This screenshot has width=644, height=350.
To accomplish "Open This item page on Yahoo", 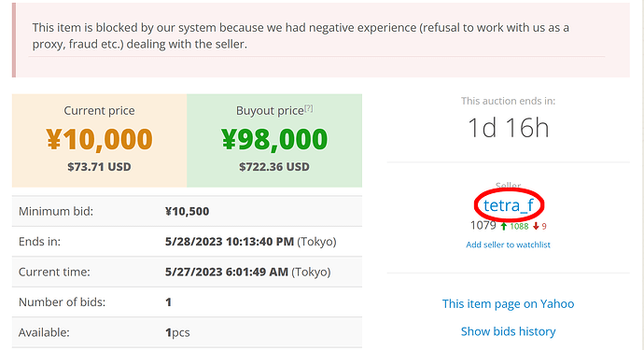I will click(508, 303).
